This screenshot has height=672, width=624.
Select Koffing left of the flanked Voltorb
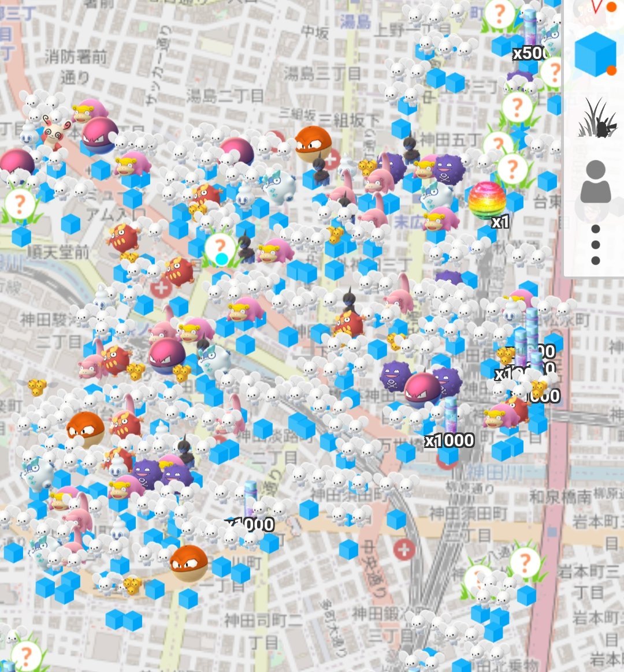click(395, 376)
